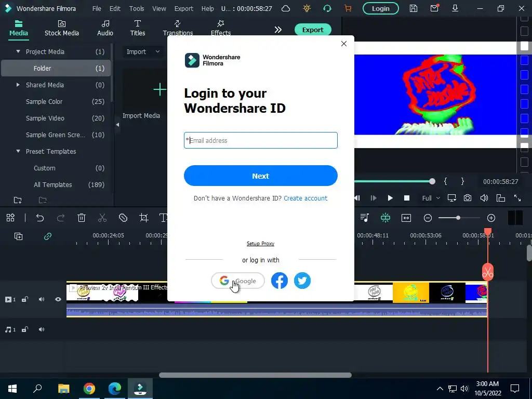Click the zoom-to-fit timeline icon
The image size is (532, 399).
pyautogui.click(x=406, y=218)
